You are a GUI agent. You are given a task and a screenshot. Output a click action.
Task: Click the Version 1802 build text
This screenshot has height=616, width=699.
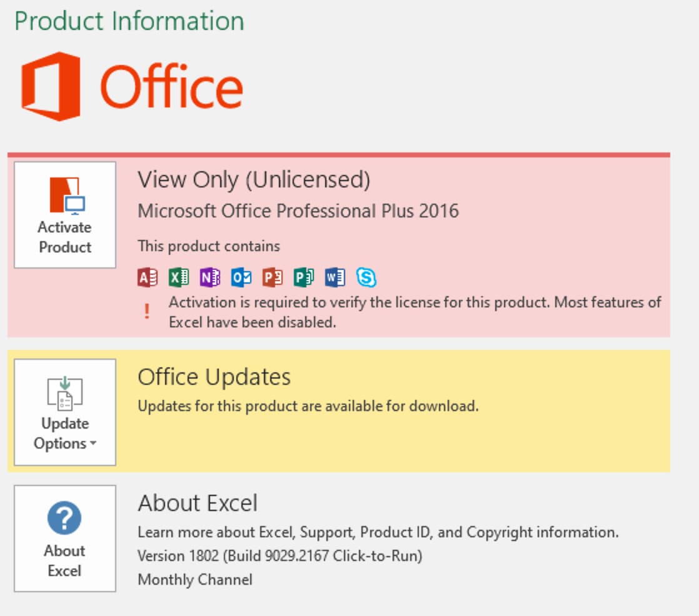(279, 555)
